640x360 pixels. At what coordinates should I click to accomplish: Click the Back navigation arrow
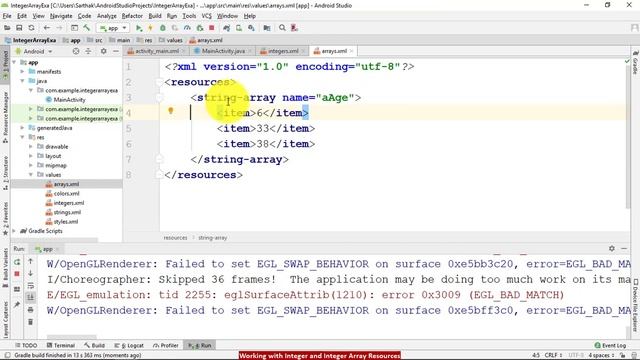click(x=47, y=28)
